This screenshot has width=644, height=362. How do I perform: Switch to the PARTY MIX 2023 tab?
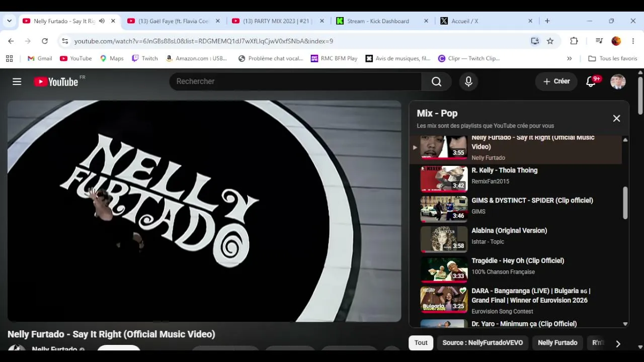point(278,21)
